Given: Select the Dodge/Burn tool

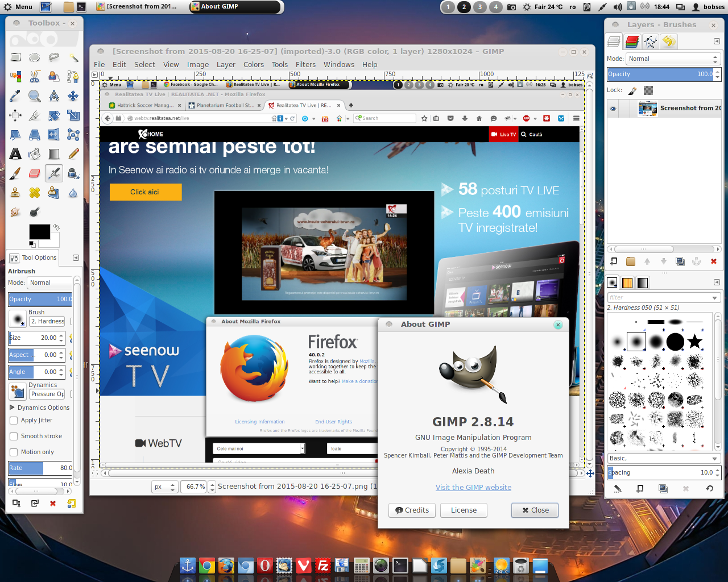Looking at the screenshot, I should (35, 212).
